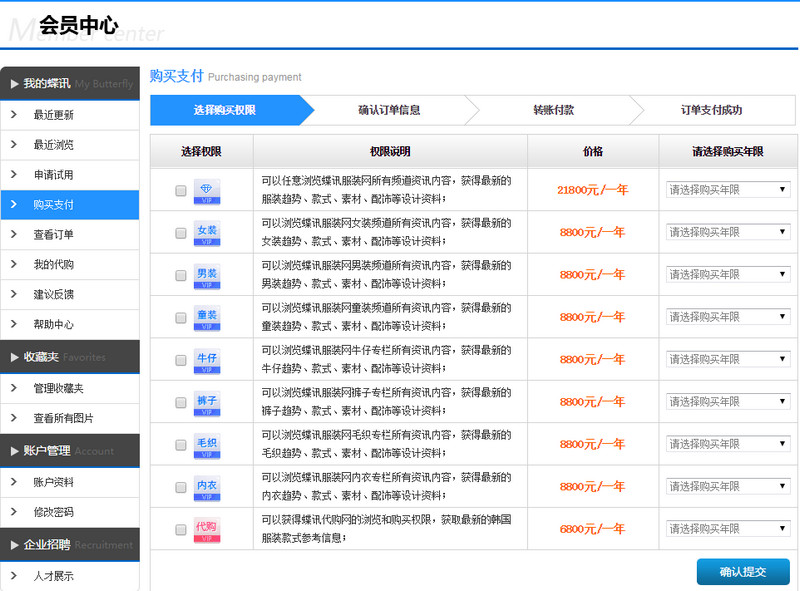Enable the checkbox for 女装 row
Image resolution: width=800 pixels, height=591 pixels.
tap(181, 232)
